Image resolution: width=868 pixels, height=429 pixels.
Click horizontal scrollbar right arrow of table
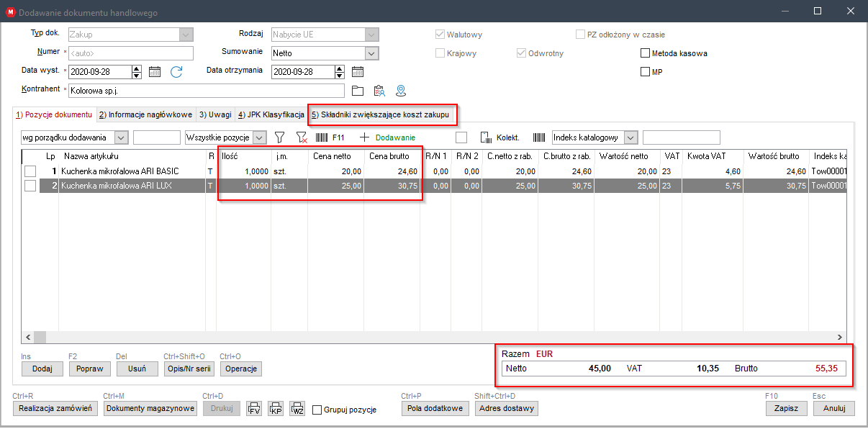pyautogui.click(x=839, y=337)
